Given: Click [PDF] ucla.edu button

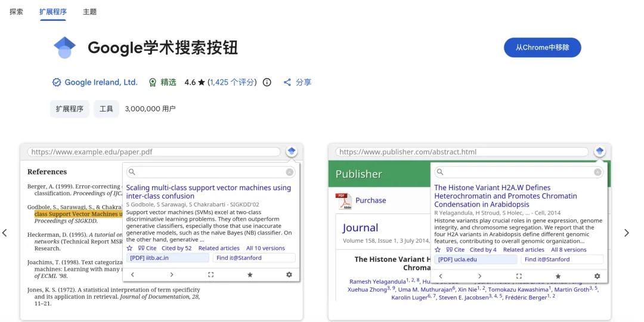Looking at the screenshot, I should coord(476,259).
